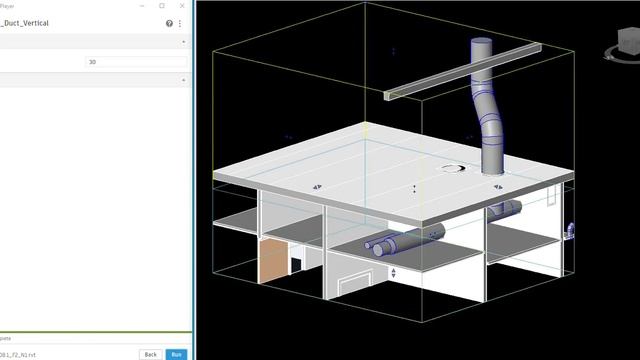
Task: Click the _Duct_Vertical script title
Action: pos(24,23)
